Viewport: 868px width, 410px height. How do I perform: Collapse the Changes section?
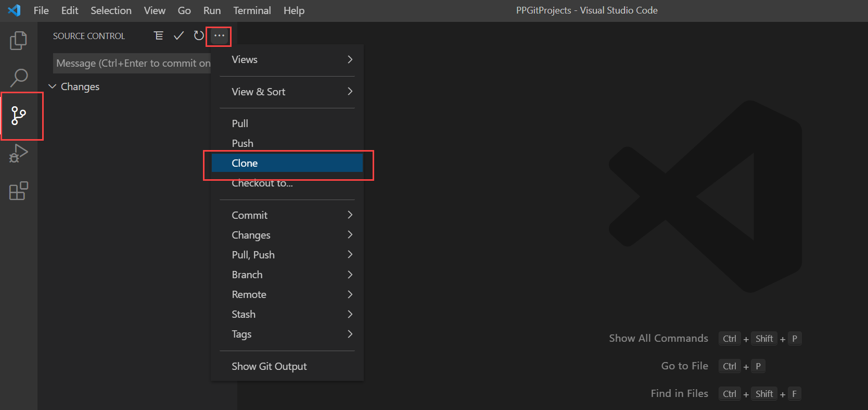point(53,86)
